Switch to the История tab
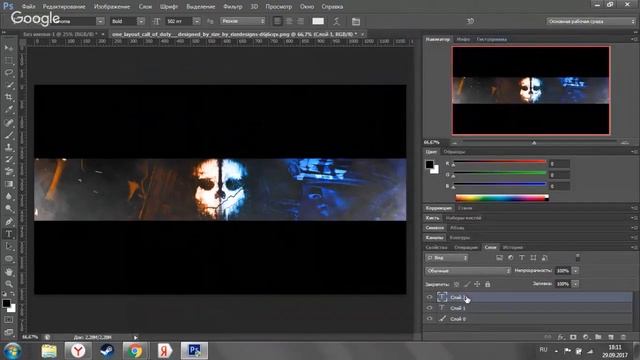The height and width of the screenshot is (360, 640). 513,247
